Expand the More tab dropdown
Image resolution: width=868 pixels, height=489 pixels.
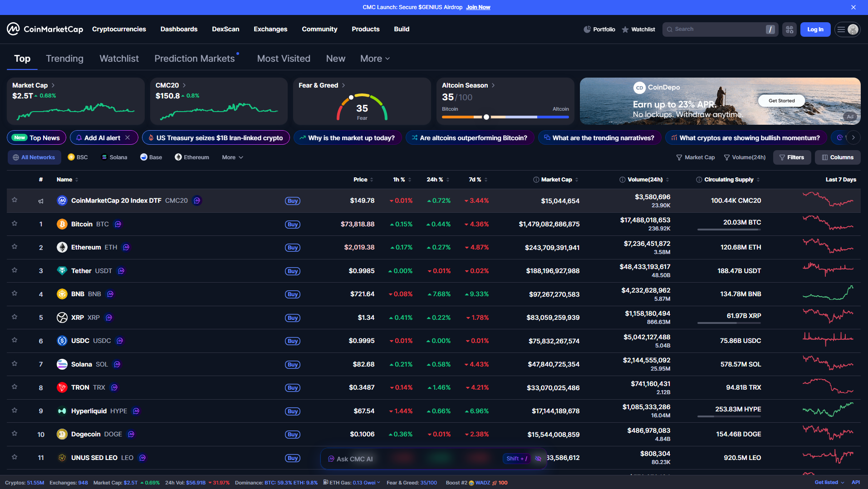pyautogui.click(x=375, y=59)
